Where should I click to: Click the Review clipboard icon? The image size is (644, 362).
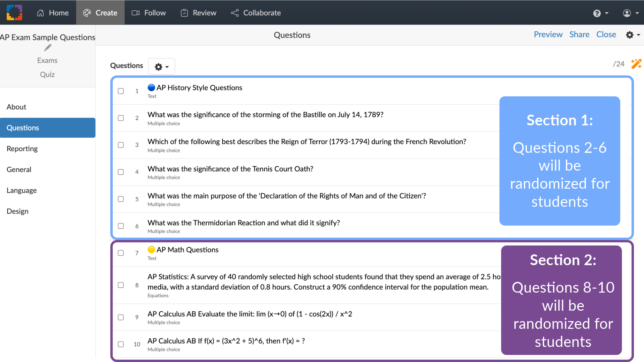tap(184, 13)
